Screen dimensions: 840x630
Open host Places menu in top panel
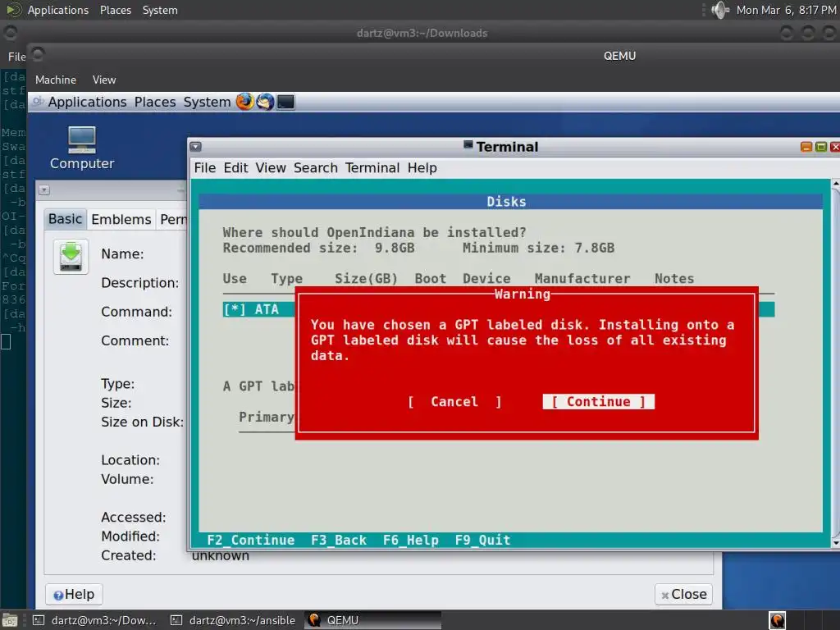point(115,10)
